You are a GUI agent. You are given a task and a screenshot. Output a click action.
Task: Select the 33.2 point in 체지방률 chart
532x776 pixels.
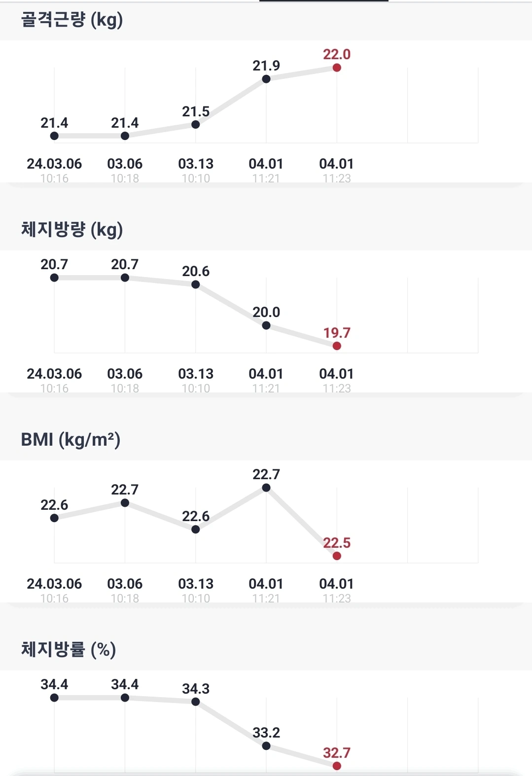pos(266,746)
